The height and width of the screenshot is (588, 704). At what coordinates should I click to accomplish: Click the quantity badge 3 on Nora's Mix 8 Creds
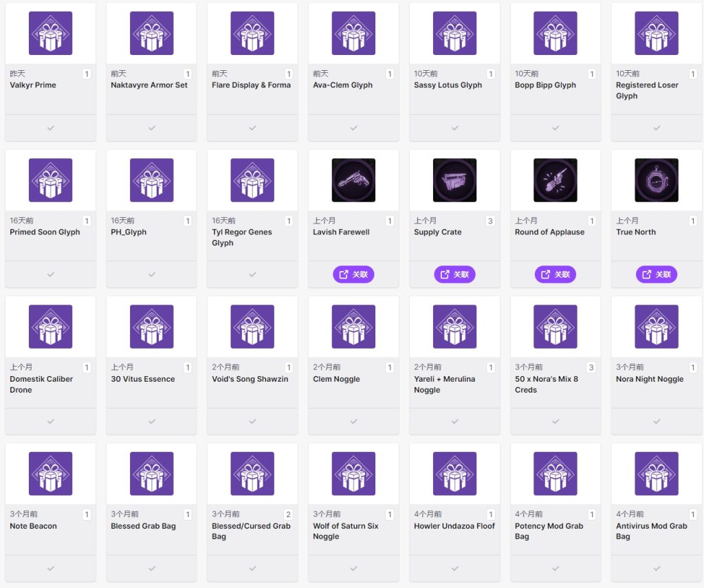[591, 367]
